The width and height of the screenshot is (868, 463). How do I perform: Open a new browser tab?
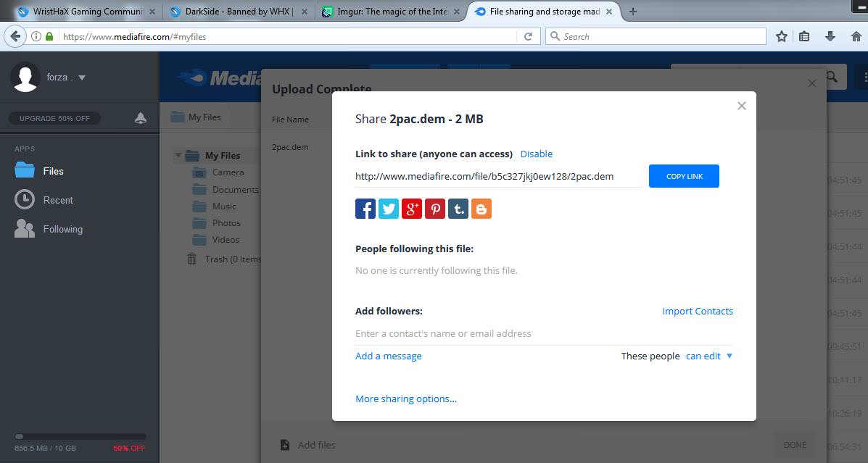click(633, 11)
